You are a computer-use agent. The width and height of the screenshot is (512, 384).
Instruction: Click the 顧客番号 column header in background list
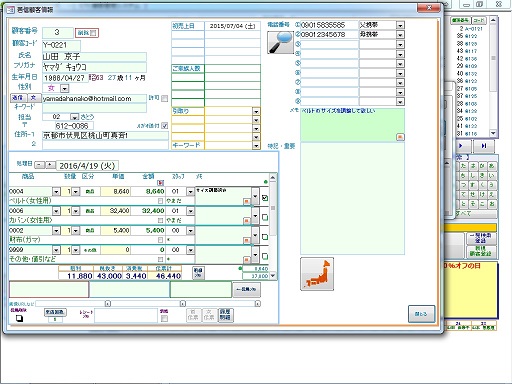[x=461, y=20]
